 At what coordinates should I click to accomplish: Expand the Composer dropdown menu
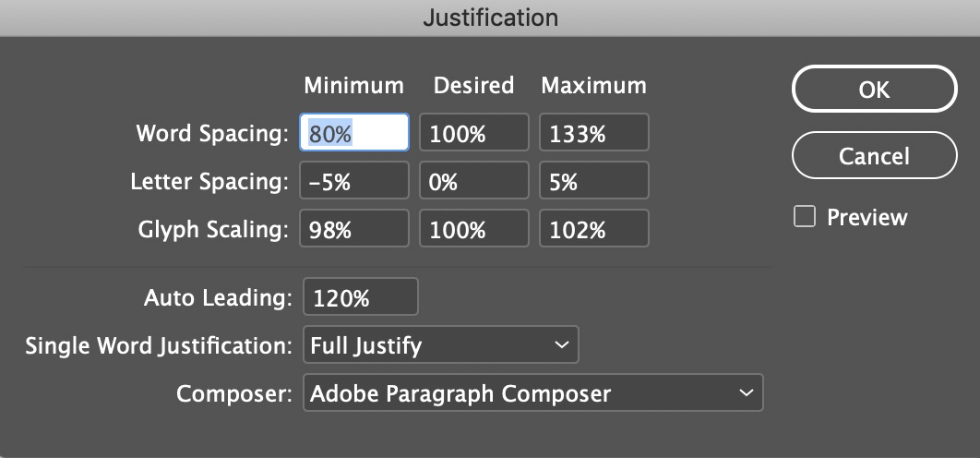pos(532,393)
